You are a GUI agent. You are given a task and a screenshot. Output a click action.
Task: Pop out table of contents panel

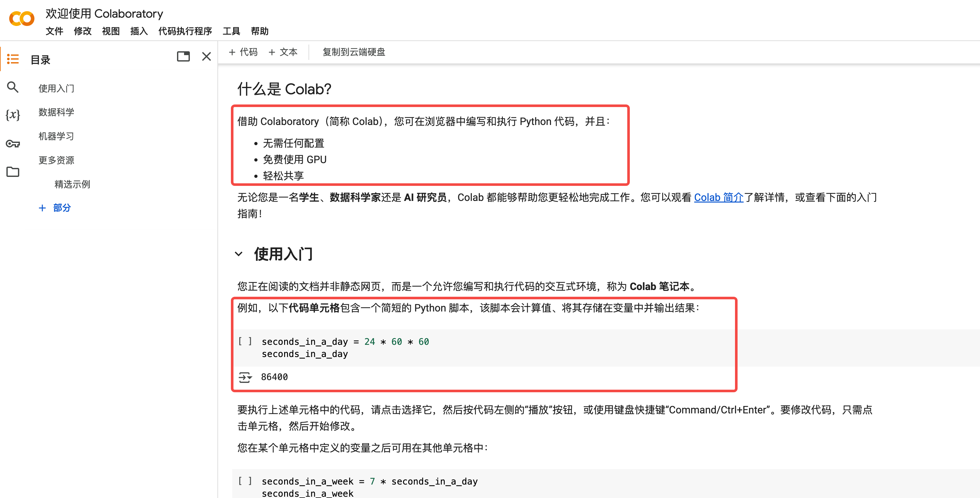click(x=183, y=57)
